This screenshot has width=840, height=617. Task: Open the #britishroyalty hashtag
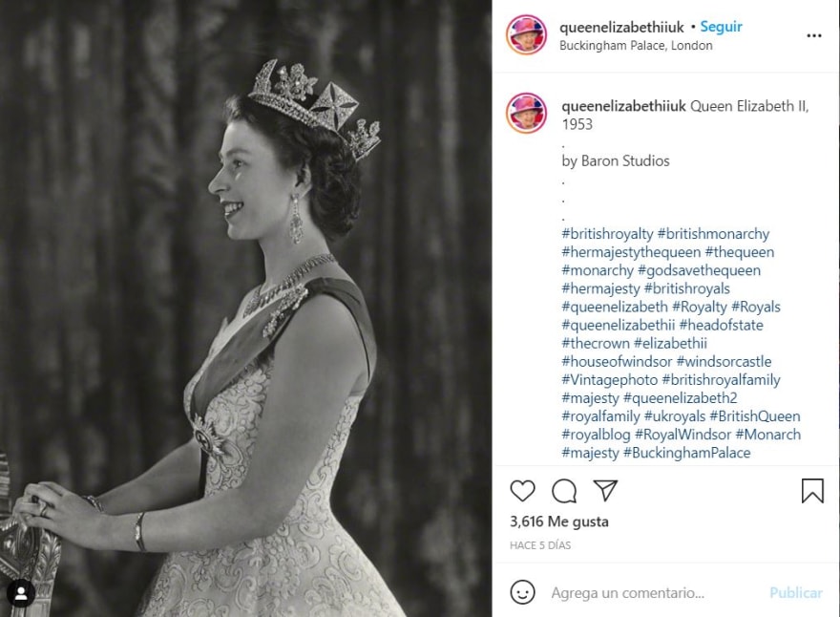pyautogui.click(x=607, y=234)
